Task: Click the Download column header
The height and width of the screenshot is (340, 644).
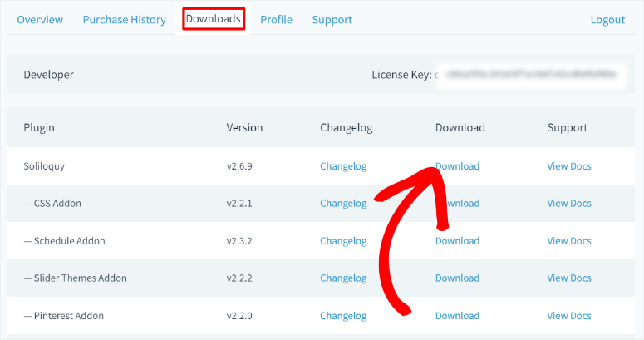Action: [460, 127]
